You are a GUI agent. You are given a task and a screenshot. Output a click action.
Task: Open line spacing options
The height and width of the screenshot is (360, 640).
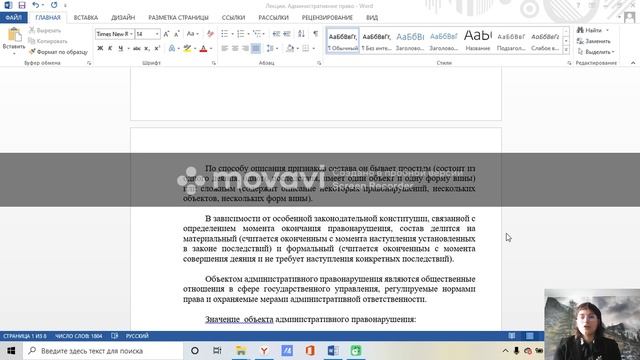coord(271,49)
